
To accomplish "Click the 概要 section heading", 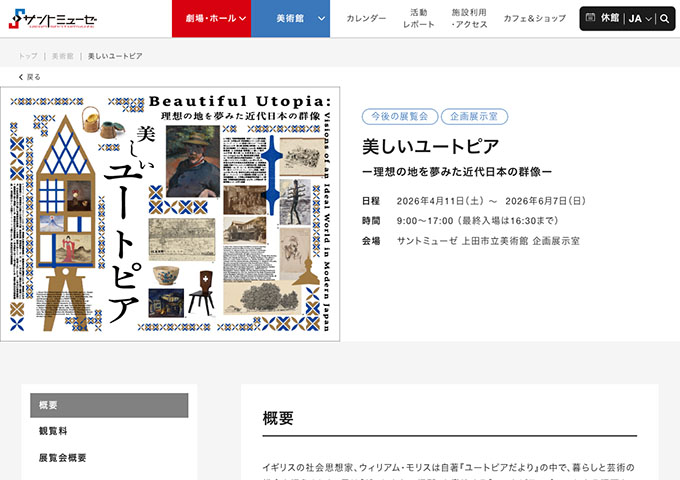I will tap(278, 418).
